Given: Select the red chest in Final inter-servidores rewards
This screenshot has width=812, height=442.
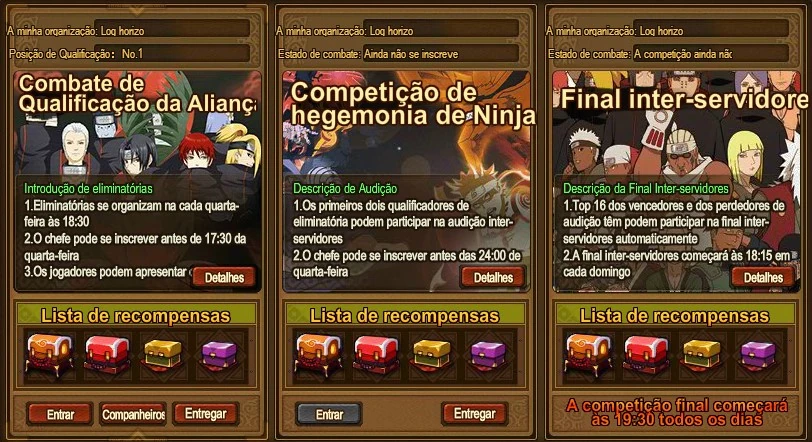Looking at the screenshot, I should [x=646, y=355].
